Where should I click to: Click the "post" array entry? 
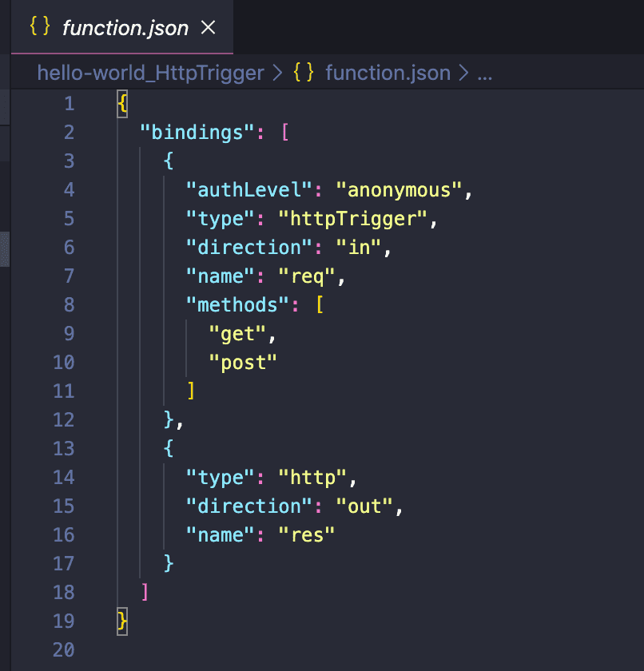tap(245, 362)
